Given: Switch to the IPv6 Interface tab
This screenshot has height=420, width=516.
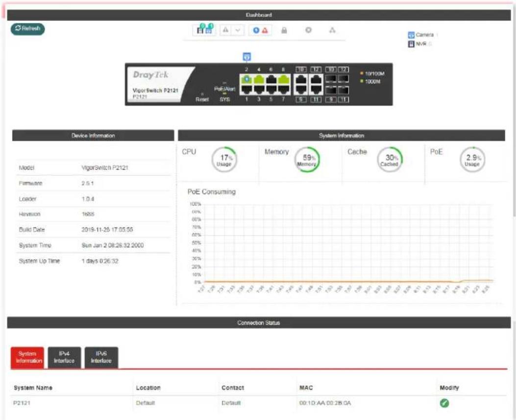Looking at the screenshot, I should [101, 357].
